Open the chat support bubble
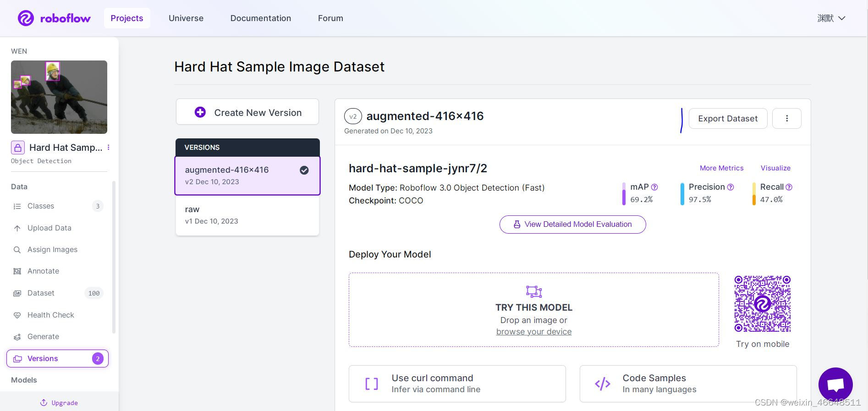 coord(835,384)
